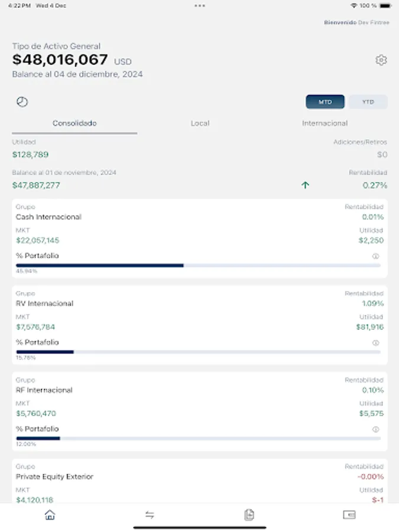Select the $48,016,067 balance amount

pyautogui.click(x=59, y=59)
